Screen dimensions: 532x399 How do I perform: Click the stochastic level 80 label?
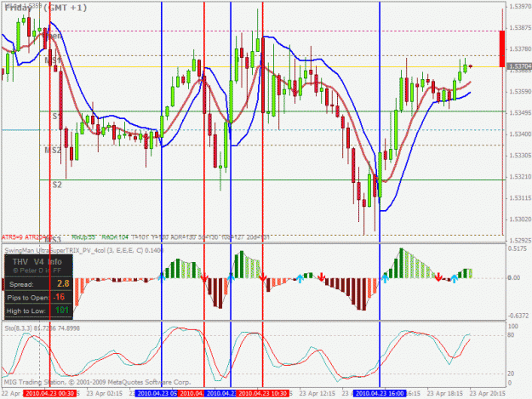tap(512, 335)
